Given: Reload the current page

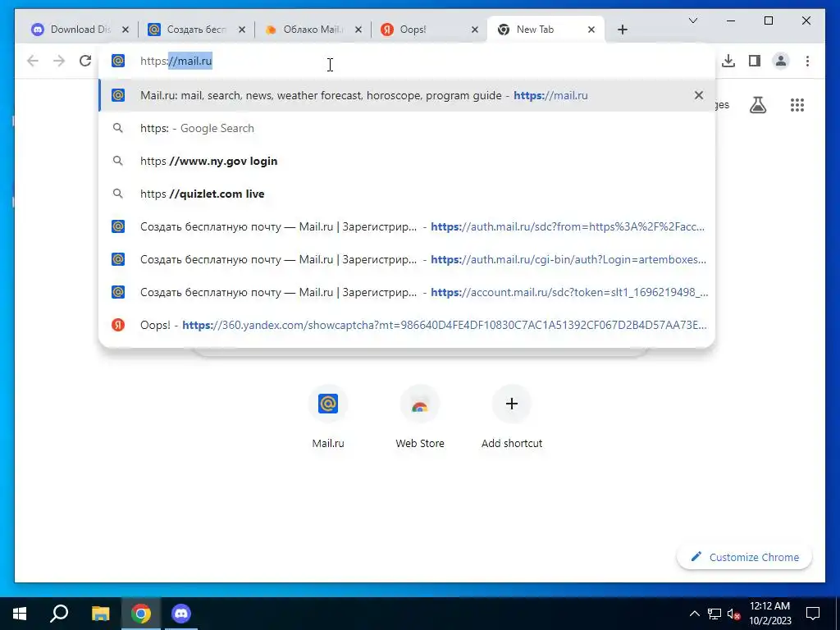Looking at the screenshot, I should point(85,61).
